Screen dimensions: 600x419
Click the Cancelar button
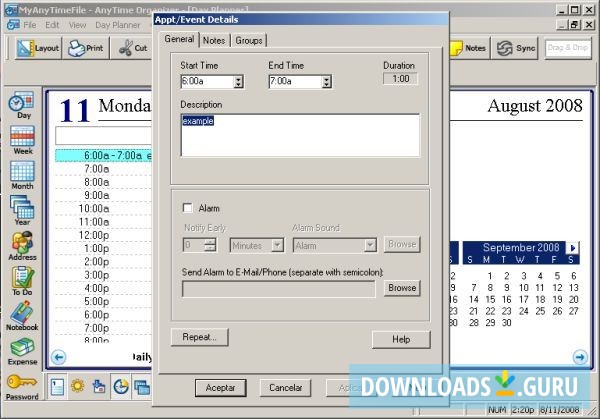click(x=285, y=388)
